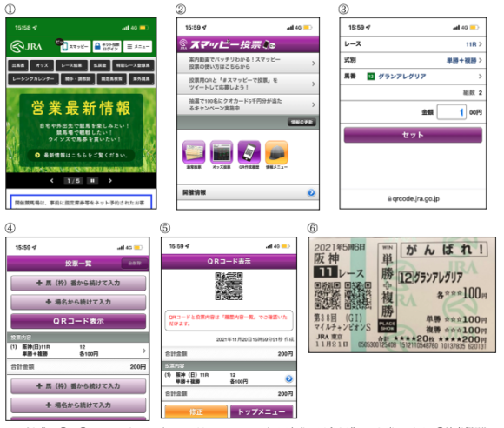Open the 海外競馬 navigation item
The height and width of the screenshot is (428, 504).
142,79
